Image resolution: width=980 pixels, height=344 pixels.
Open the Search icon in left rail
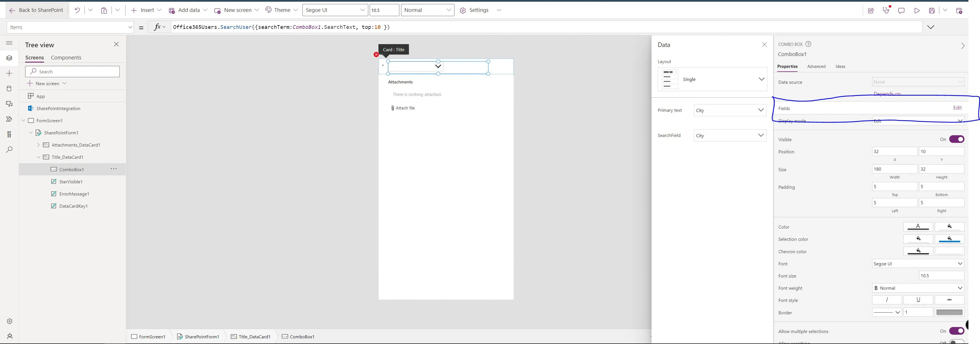(10, 150)
